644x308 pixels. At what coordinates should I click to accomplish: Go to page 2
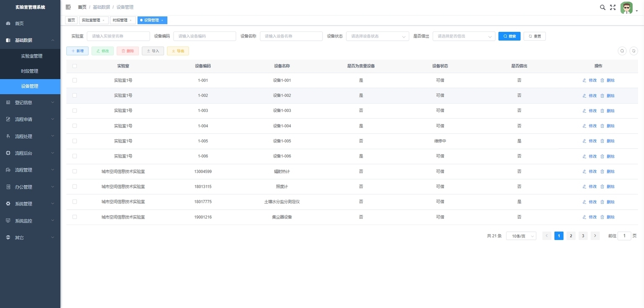pyautogui.click(x=571, y=236)
